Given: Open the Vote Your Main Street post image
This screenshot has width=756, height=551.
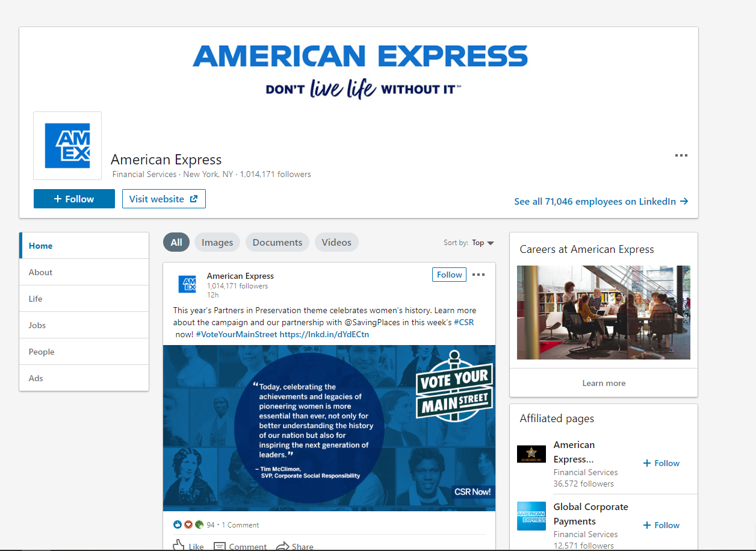Looking at the screenshot, I should pyautogui.click(x=329, y=428).
